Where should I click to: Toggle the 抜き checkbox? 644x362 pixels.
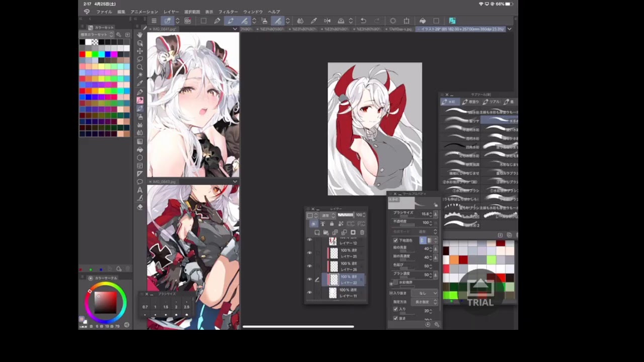[395, 318]
